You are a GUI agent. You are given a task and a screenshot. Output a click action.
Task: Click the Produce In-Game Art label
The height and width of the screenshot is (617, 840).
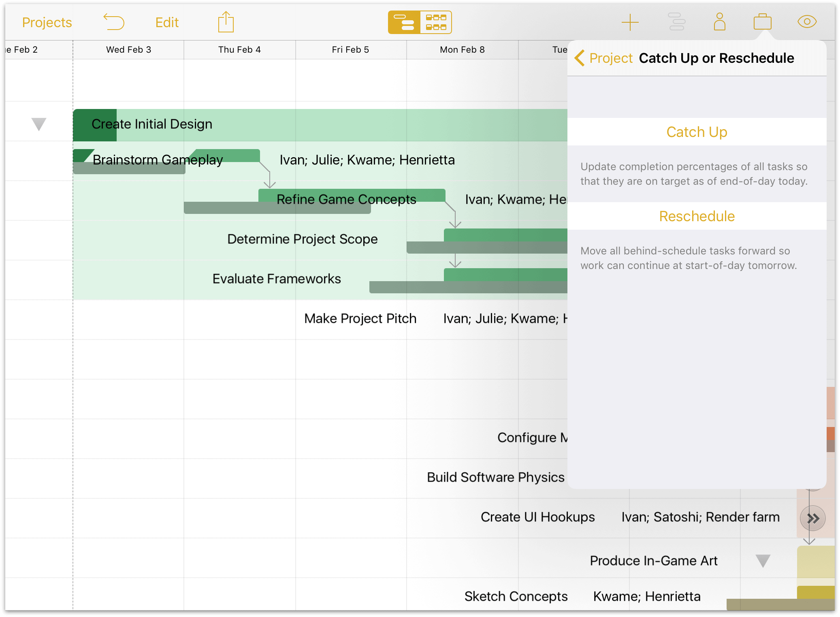653,561
